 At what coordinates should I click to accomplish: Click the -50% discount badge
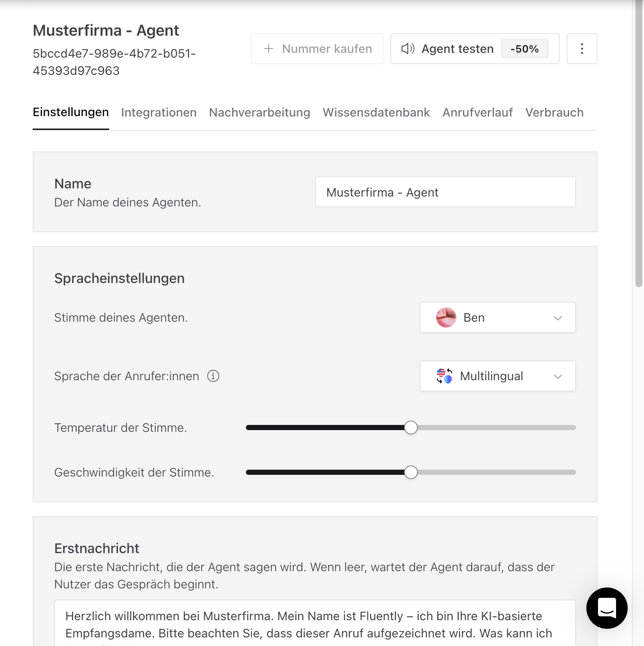click(x=524, y=49)
